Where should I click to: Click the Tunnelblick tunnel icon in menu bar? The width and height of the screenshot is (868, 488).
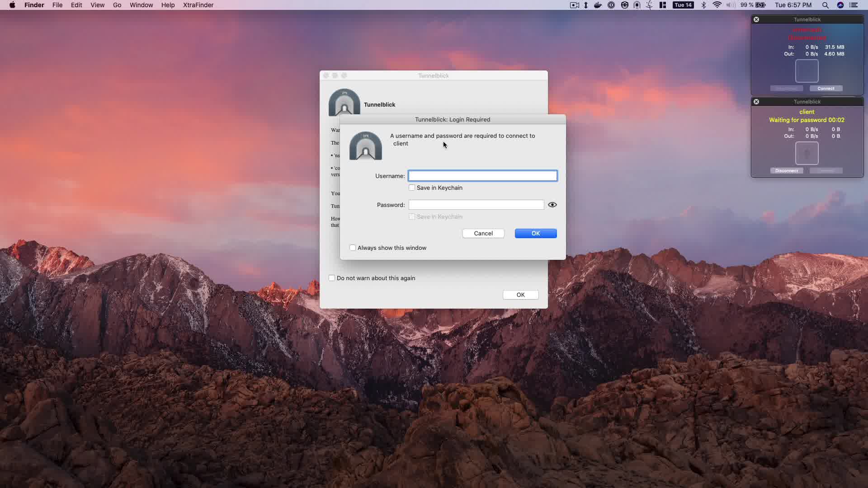click(637, 5)
